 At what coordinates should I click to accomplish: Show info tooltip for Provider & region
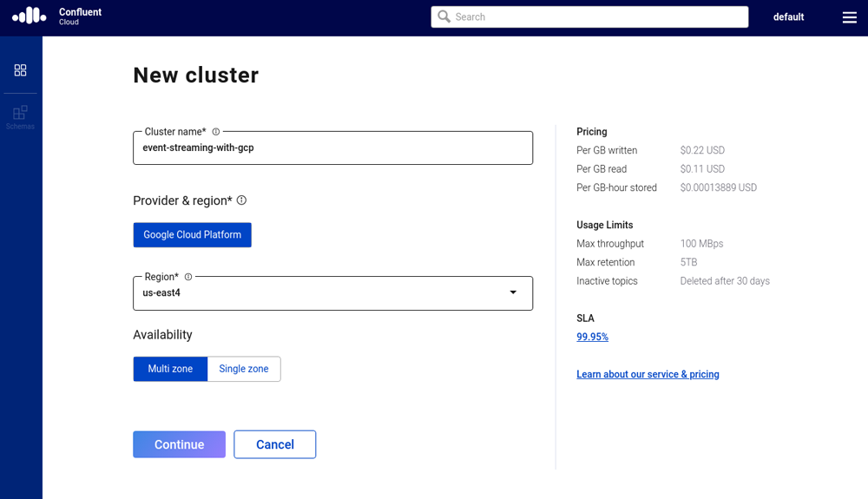pyautogui.click(x=241, y=200)
